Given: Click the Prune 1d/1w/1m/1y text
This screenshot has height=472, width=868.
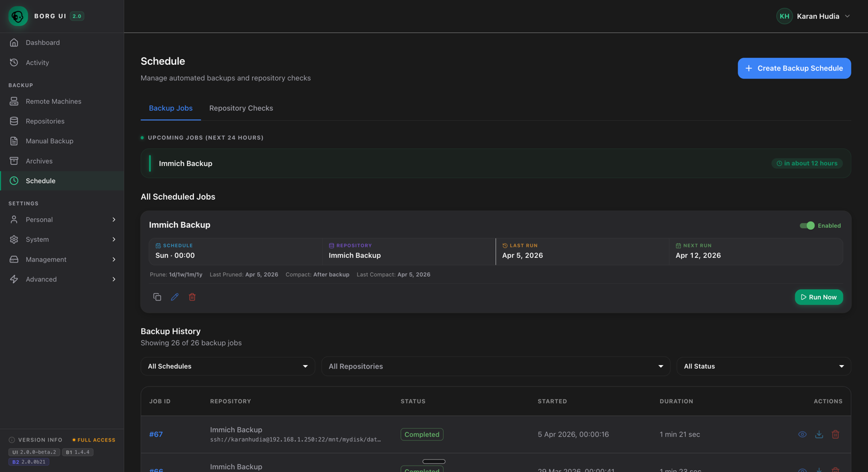Looking at the screenshot, I should [x=176, y=274].
